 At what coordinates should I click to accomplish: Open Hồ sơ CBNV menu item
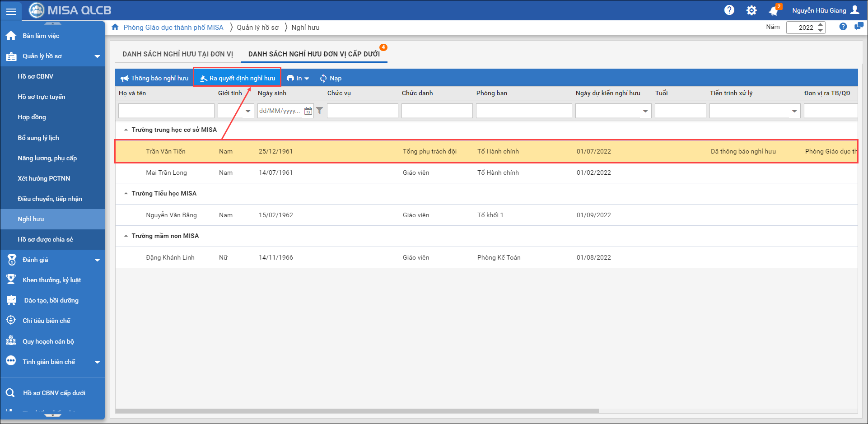coord(35,76)
